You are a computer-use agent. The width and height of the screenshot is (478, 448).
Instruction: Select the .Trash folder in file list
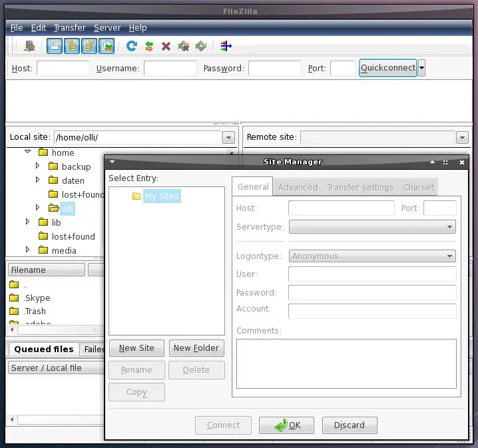(x=35, y=311)
